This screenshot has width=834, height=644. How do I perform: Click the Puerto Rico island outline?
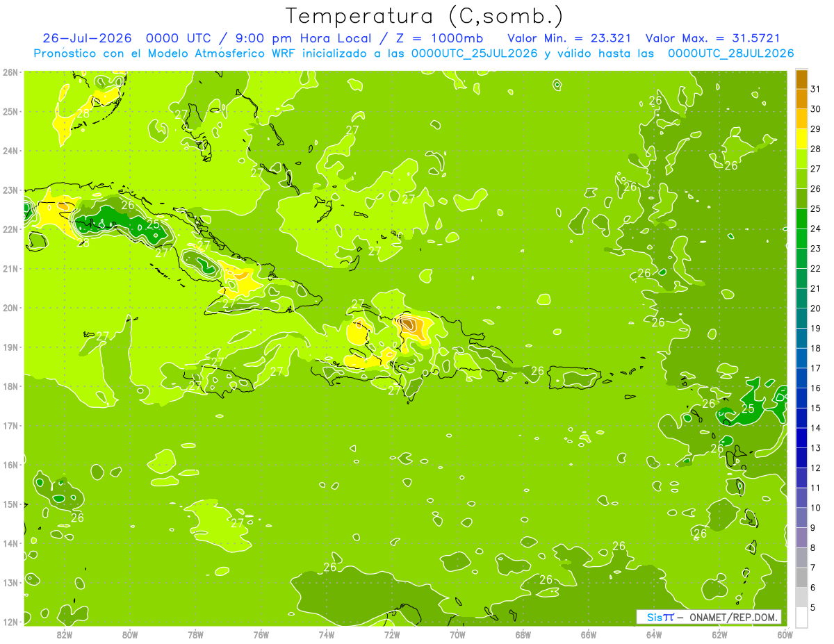575,379
